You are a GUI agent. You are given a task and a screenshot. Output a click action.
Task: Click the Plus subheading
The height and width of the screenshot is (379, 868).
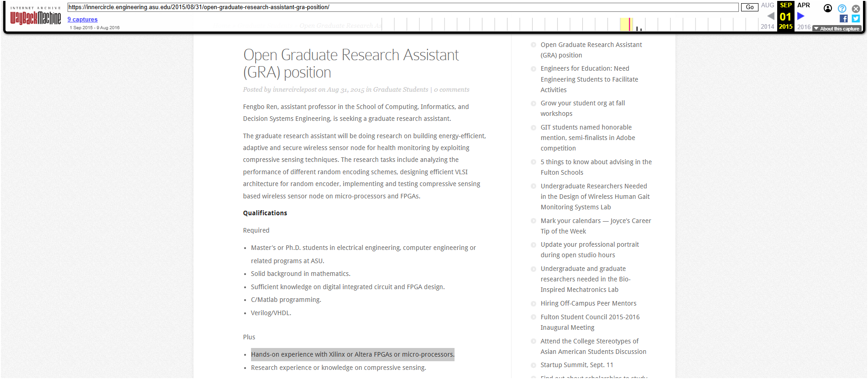[249, 337]
